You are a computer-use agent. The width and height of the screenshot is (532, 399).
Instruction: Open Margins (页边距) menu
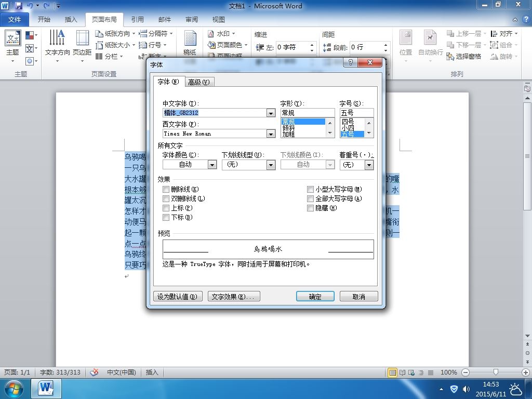(82, 46)
